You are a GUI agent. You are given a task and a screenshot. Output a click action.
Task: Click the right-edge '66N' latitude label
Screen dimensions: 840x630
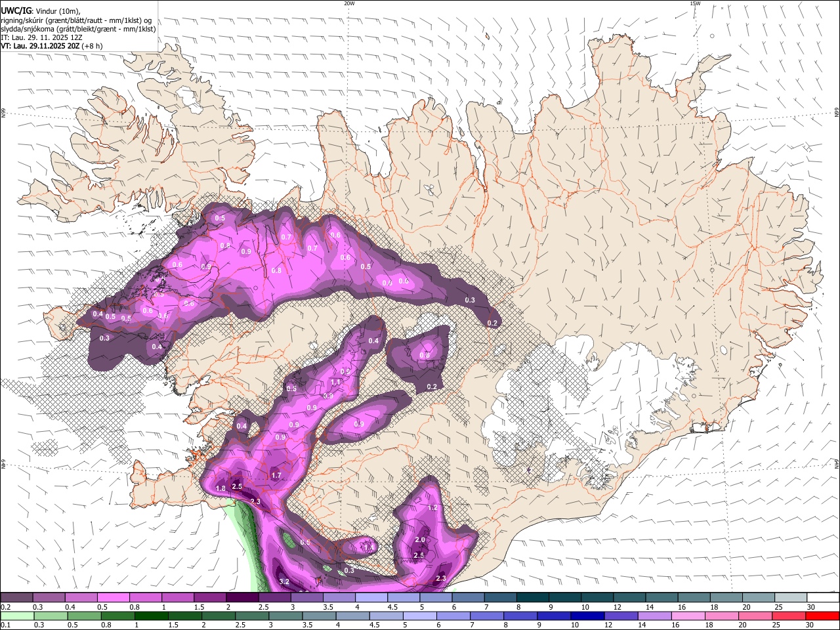[x=837, y=113]
